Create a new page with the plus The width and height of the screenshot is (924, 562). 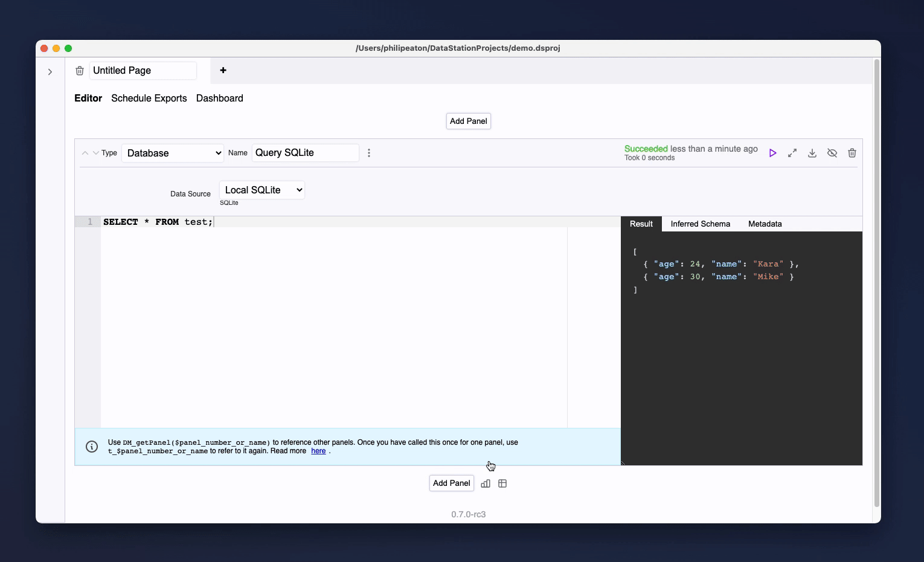point(223,70)
